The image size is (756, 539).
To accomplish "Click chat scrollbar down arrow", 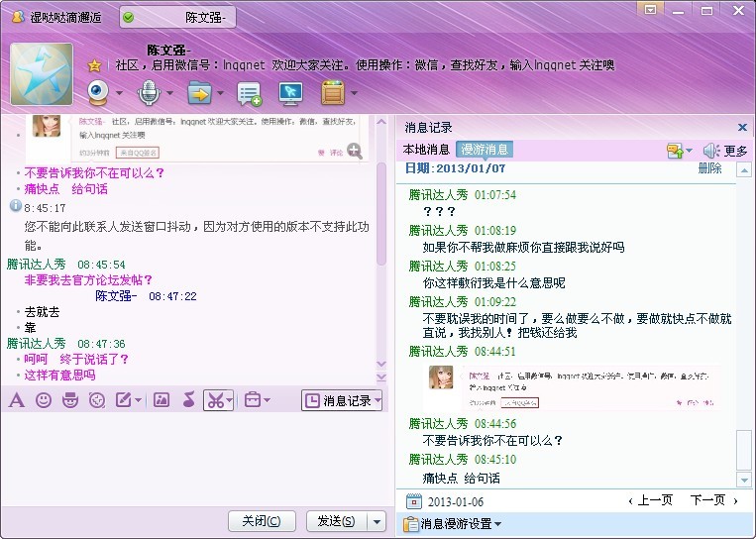I will tap(381, 364).
